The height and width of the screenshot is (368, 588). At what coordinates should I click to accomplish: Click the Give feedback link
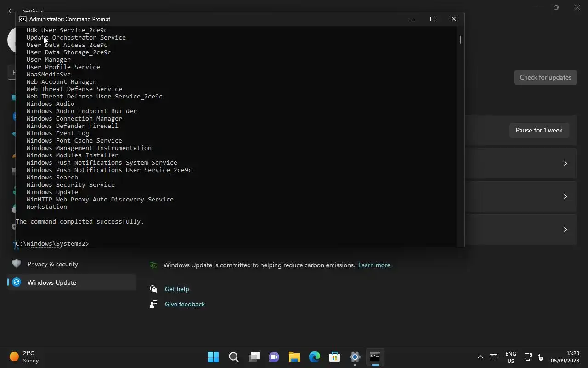pos(185,304)
